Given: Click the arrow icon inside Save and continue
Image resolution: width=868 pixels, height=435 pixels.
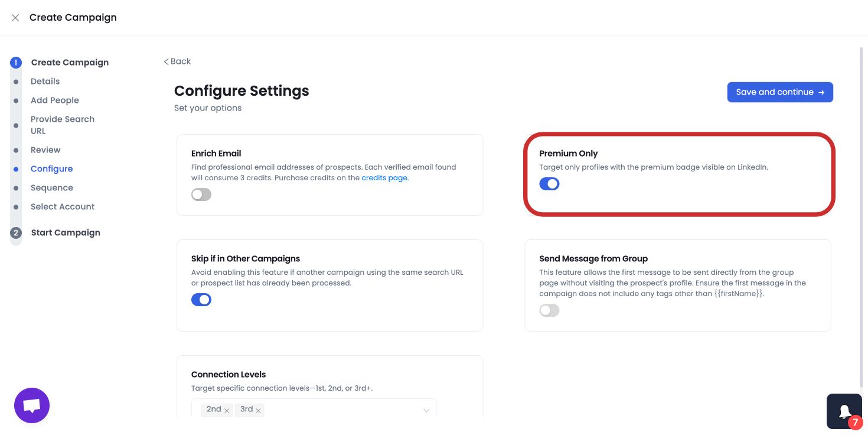Looking at the screenshot, I should coord(821,92).
